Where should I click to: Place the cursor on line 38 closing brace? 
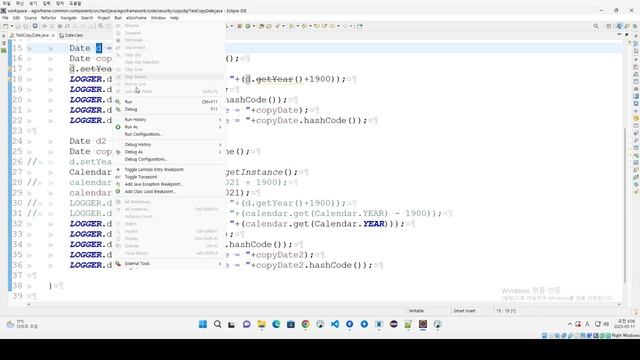[51, 286]
